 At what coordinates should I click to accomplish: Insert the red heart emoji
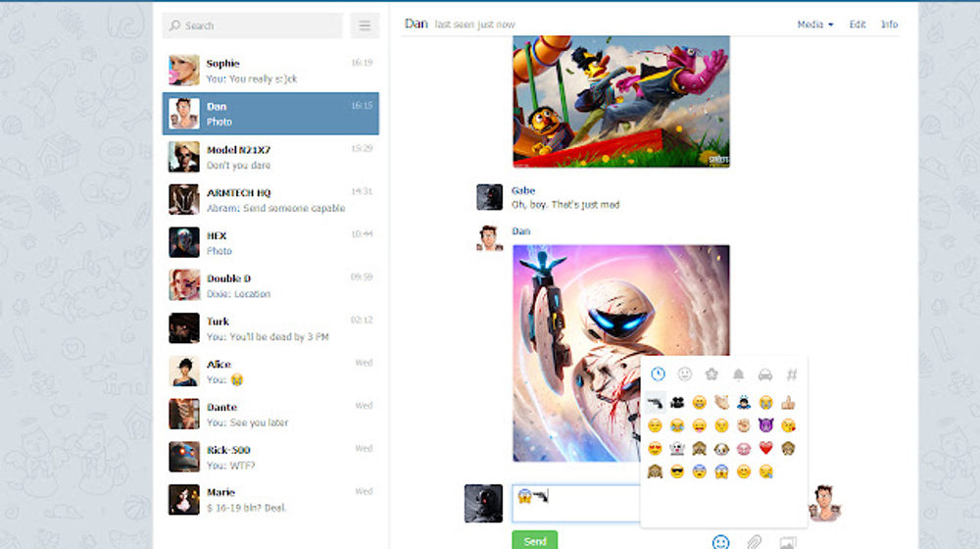(765, 448)
